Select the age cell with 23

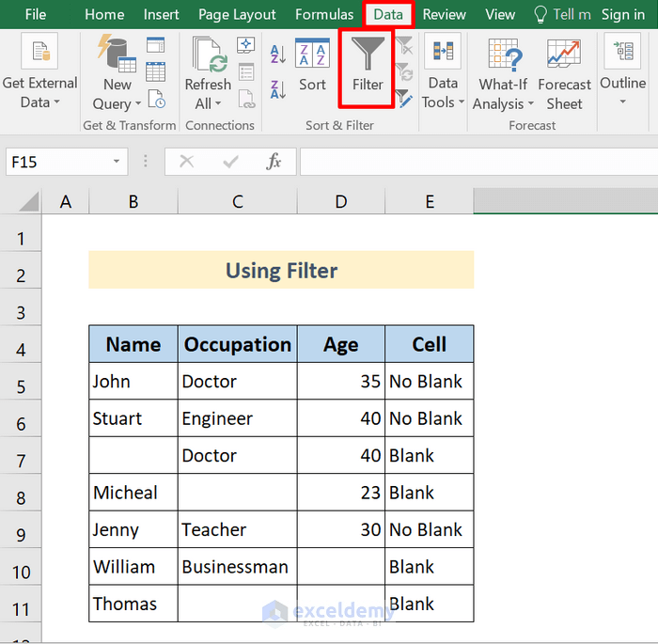point(341,493)
